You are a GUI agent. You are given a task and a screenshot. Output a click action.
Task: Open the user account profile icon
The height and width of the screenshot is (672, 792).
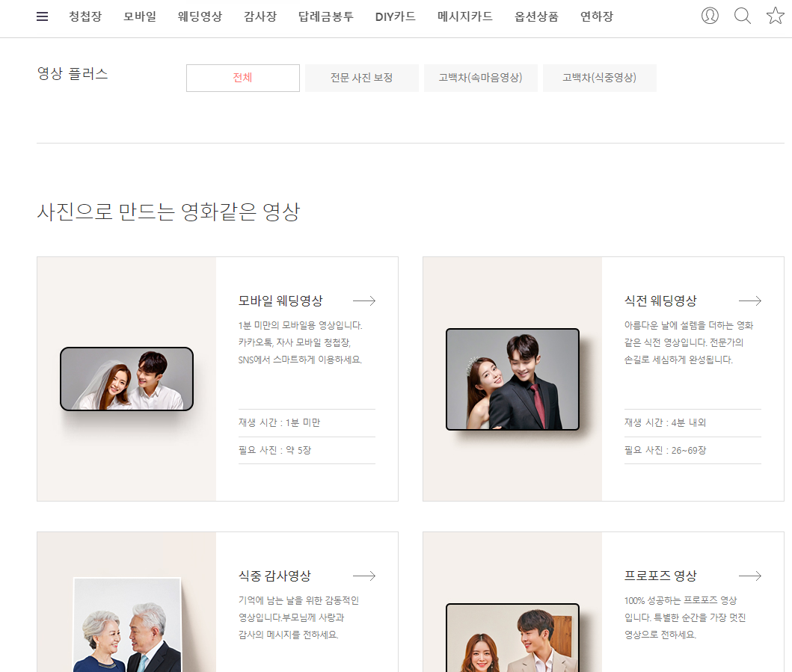(x=710, y=16)
